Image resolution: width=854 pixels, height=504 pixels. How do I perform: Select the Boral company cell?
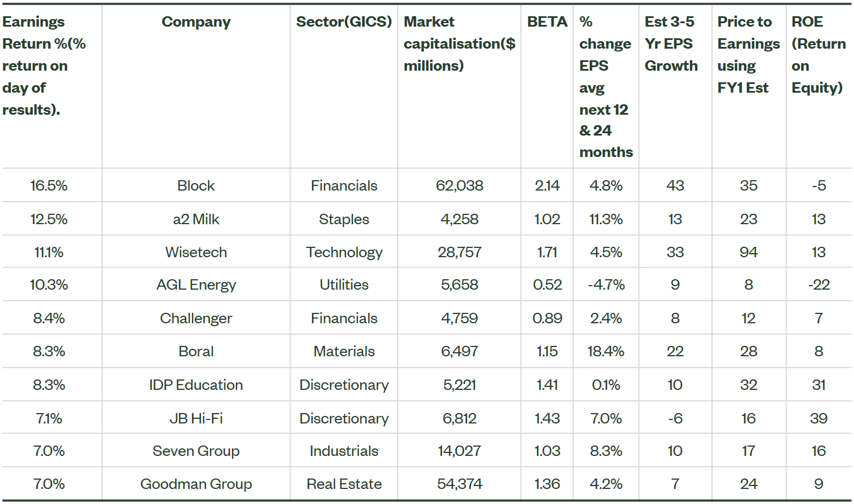click(x=196, y=352)
